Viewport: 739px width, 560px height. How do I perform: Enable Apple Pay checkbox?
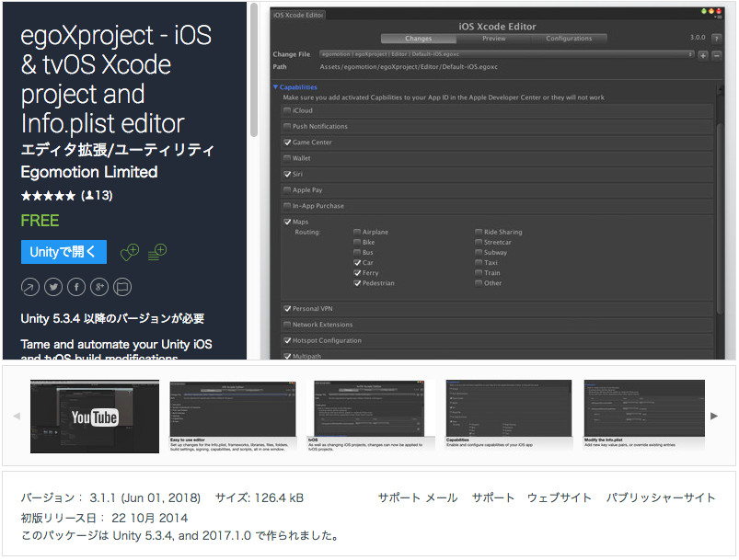coord(287,189)
